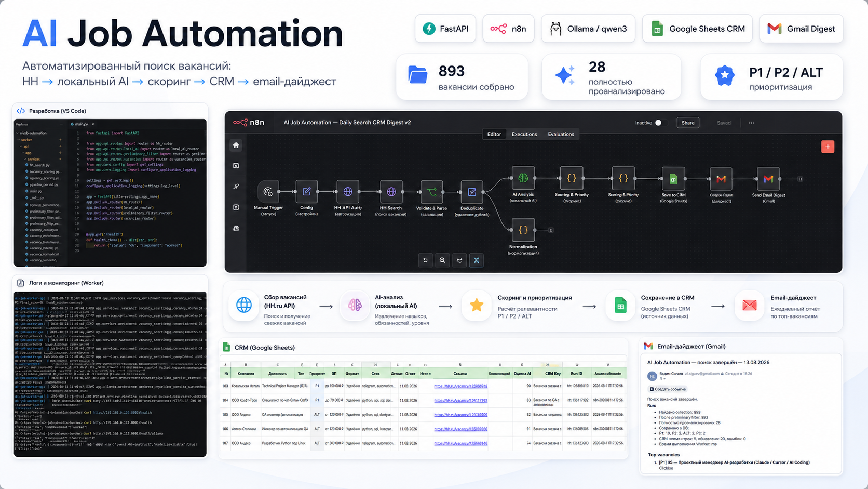868x489 pixels.
Task: Select the Compose Digest Gmail node
Action: tap(721, 179)
